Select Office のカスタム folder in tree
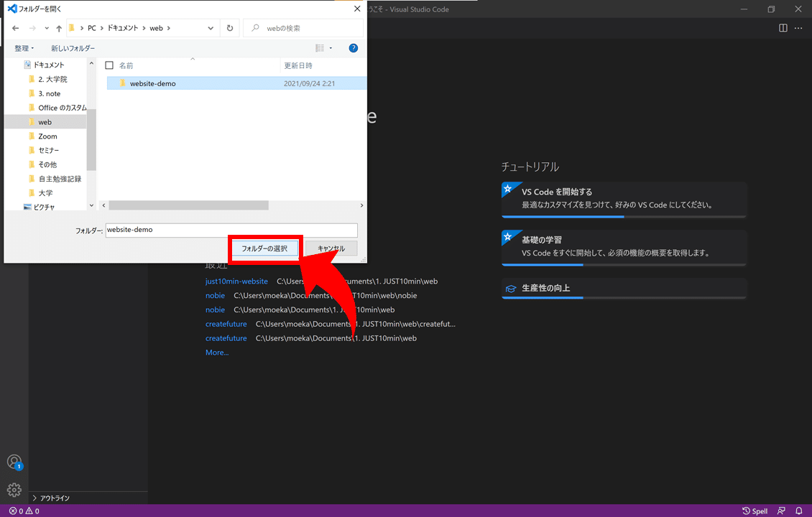 62,108
